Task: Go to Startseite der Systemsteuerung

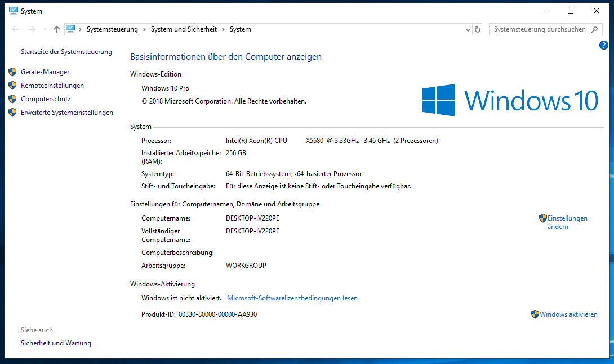Action: 66,52
